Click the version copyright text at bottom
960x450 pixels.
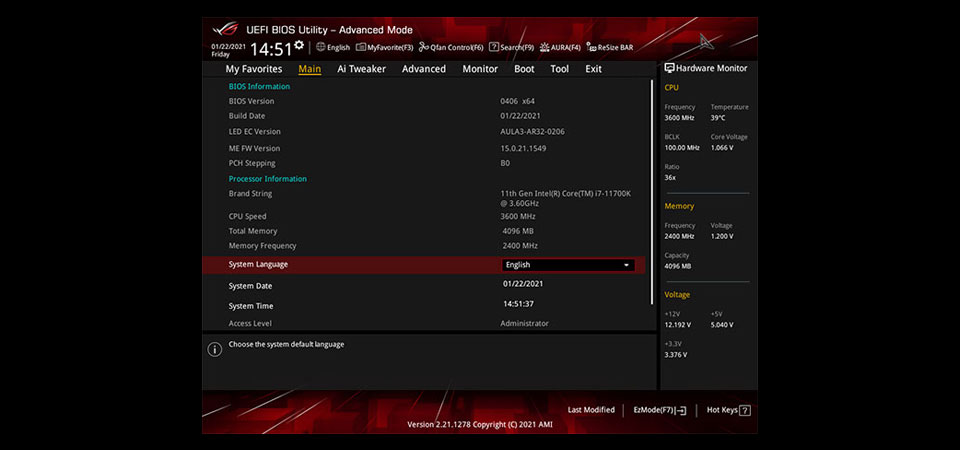click(x=479, y=424)
